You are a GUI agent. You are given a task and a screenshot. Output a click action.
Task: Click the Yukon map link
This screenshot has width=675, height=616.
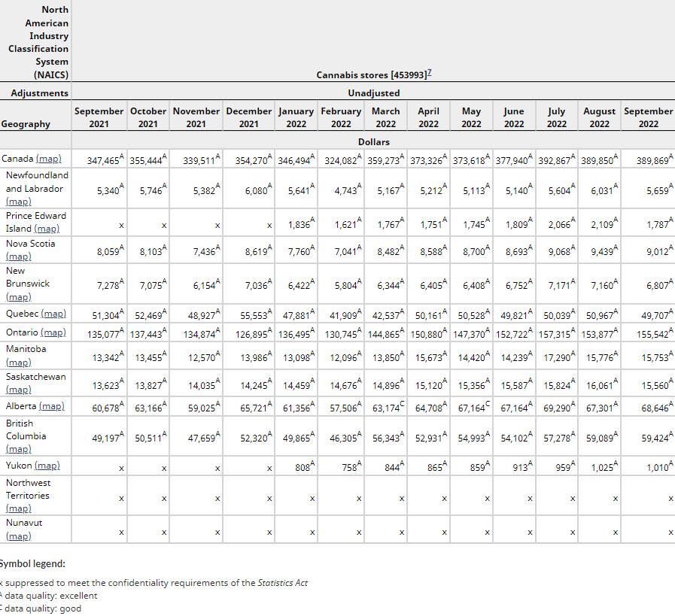(x=47, y=466)
